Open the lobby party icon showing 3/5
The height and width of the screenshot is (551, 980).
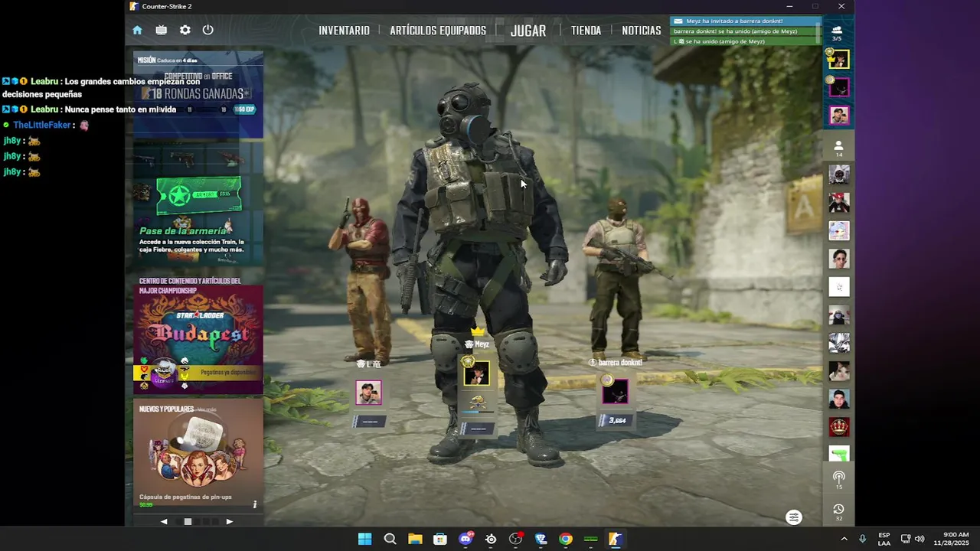(837, 33)
